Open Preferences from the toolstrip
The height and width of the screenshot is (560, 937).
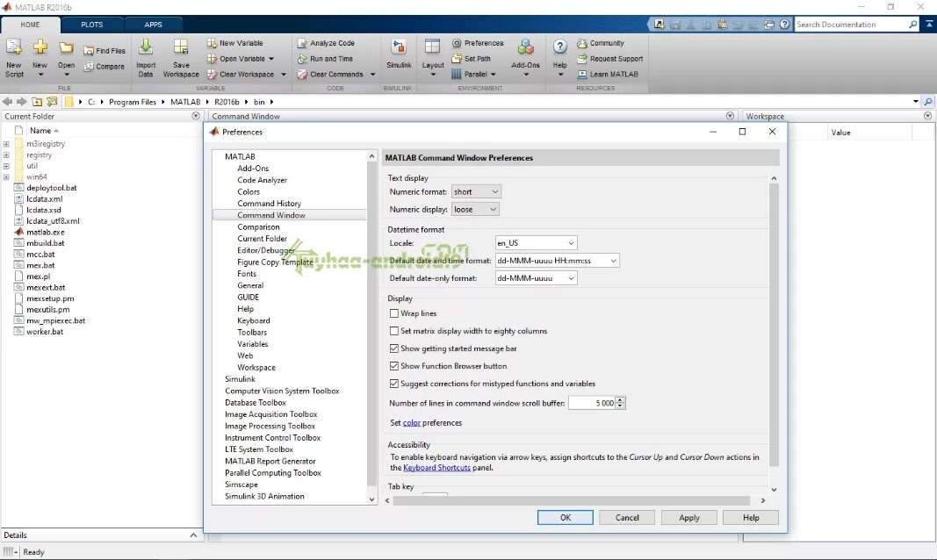click(478, 43)
